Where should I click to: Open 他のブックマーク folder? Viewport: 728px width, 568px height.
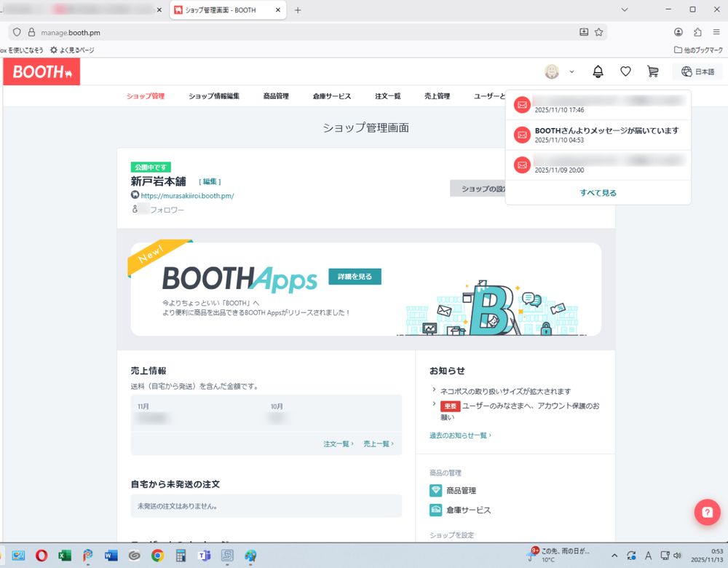(x=698, y=50)
